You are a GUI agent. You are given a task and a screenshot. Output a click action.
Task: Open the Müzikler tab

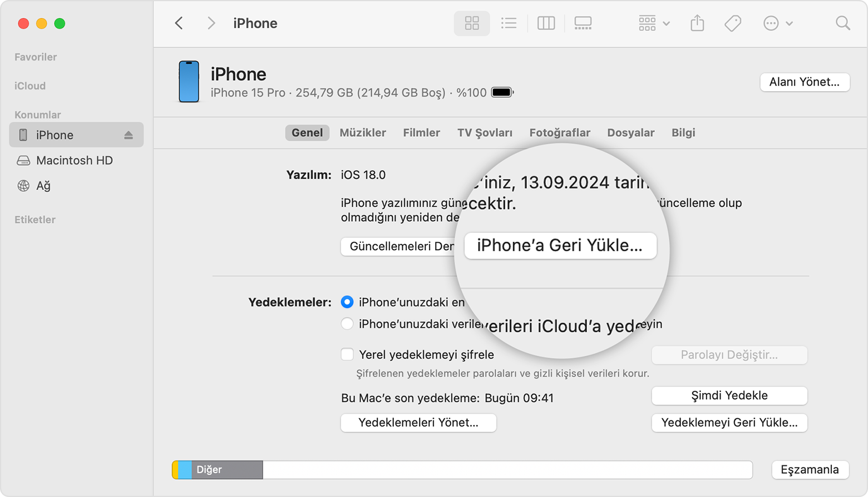363,133
